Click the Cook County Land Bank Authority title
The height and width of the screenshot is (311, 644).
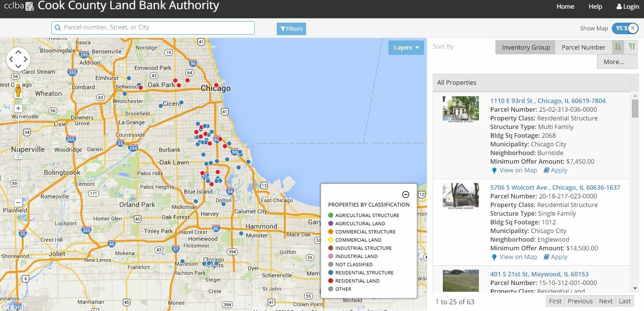click(x=128, y=6)
